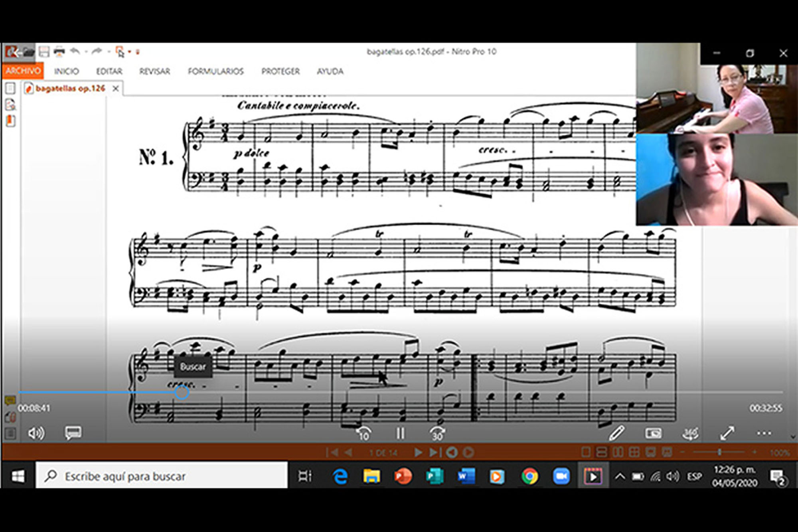Click the print icon in toolbar
The width and height of the screenshot is (798, 532).
59,51
